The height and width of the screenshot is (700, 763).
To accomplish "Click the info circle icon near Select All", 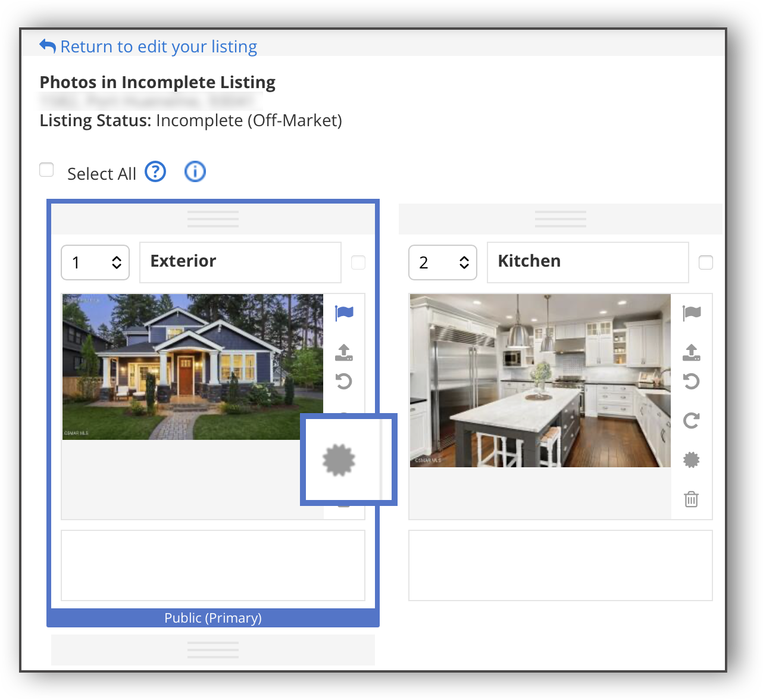I will (195, 172).
